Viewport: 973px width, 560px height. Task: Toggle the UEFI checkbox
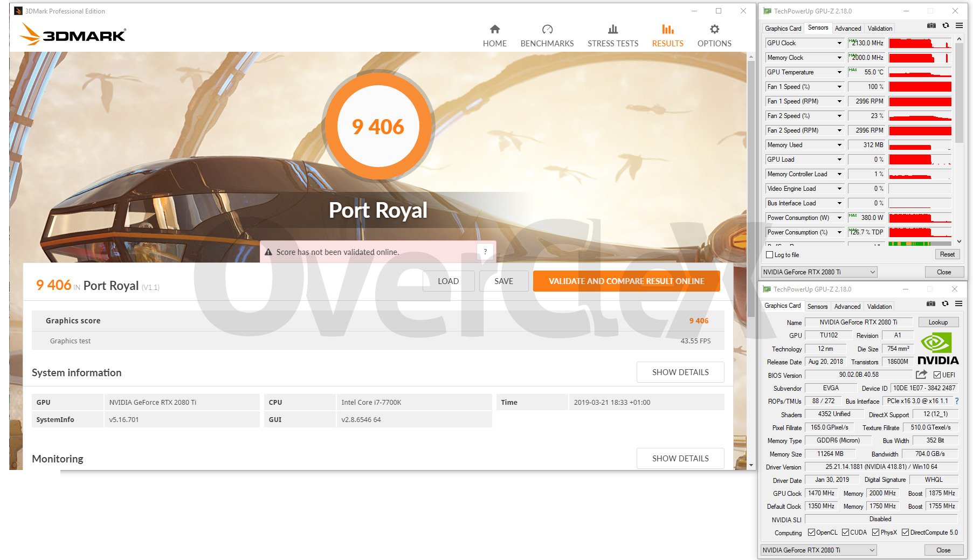click(x=937, y=375)
